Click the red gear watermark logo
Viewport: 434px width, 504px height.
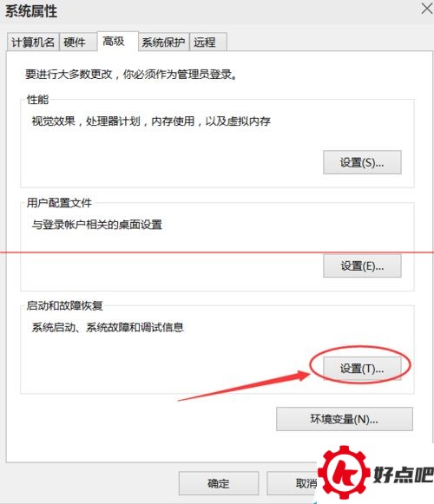coord(344,472)
